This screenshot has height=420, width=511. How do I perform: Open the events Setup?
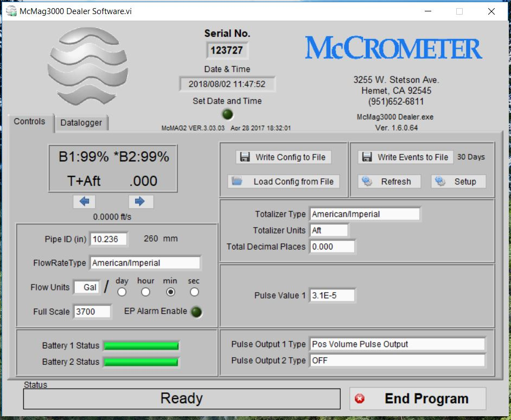[458, 182]
